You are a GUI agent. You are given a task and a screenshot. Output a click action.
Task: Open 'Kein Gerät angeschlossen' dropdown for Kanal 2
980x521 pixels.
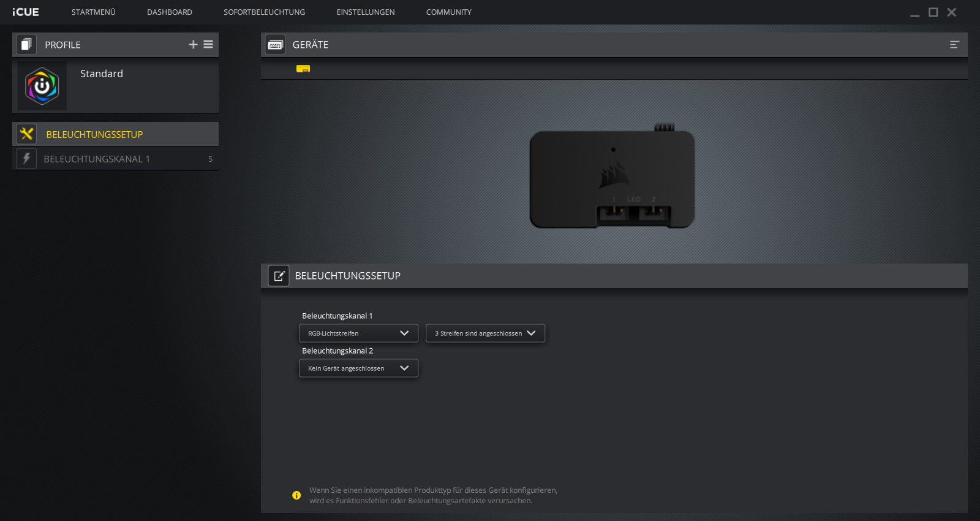[358, 368]
